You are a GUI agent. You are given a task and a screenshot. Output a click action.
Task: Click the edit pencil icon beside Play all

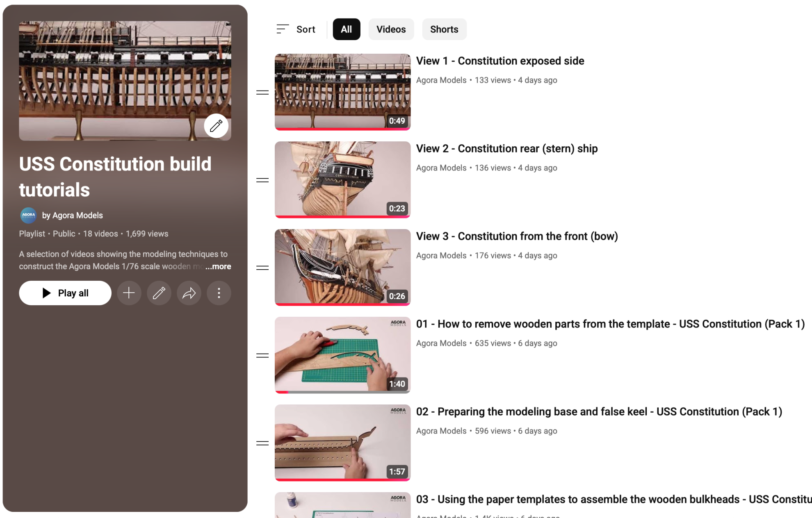(159, 293)
